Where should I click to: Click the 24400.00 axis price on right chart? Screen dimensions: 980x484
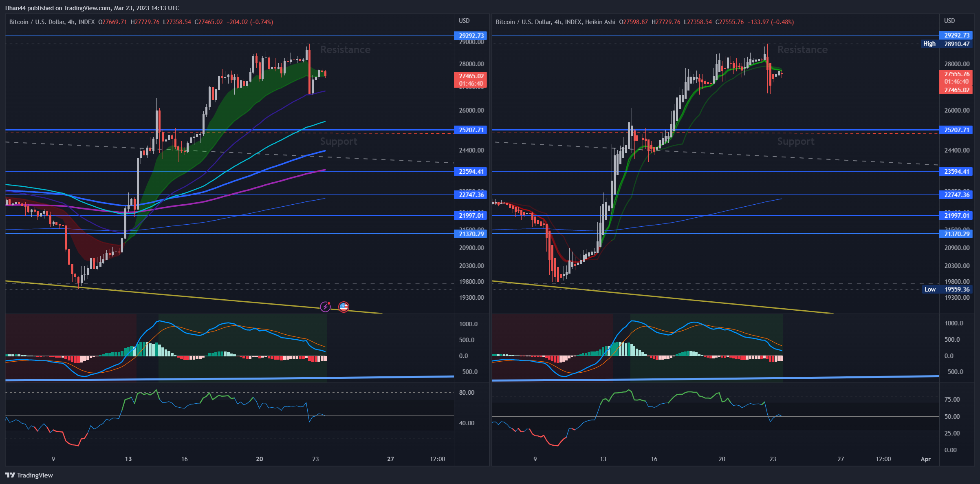coord(957,150)
